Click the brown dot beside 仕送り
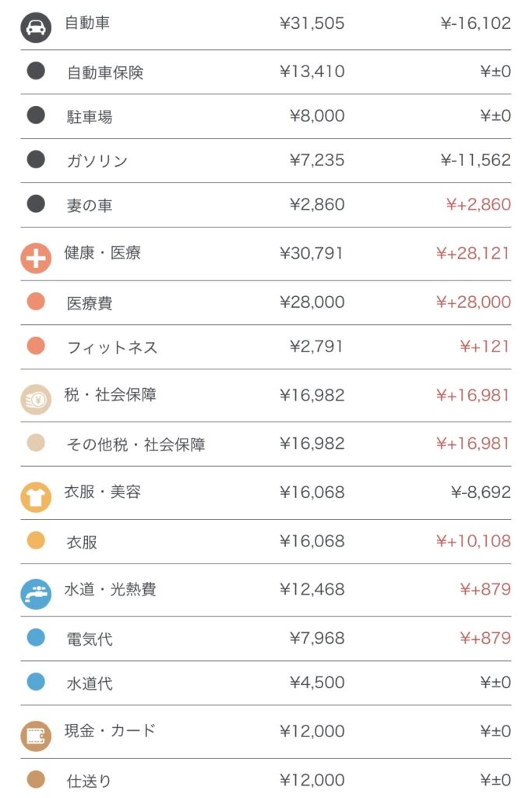The height and width of the screenshot is (798, 532). 36,779
